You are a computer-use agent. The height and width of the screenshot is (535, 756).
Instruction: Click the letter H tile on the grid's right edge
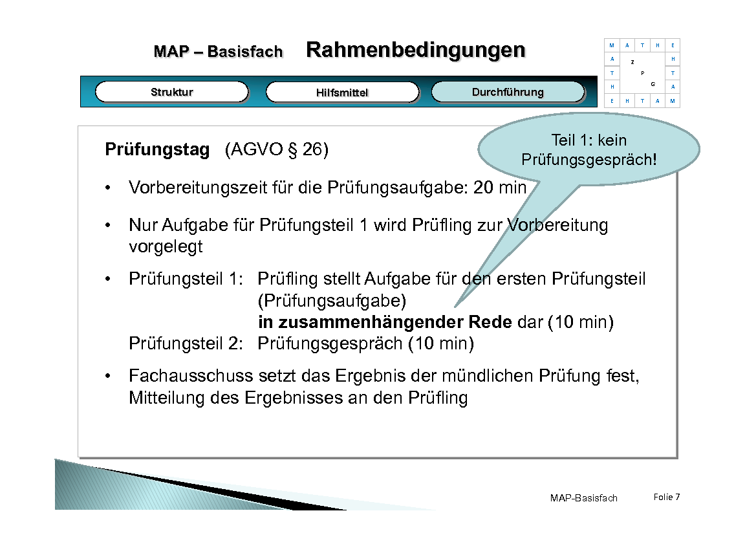(x=672, y=58)
